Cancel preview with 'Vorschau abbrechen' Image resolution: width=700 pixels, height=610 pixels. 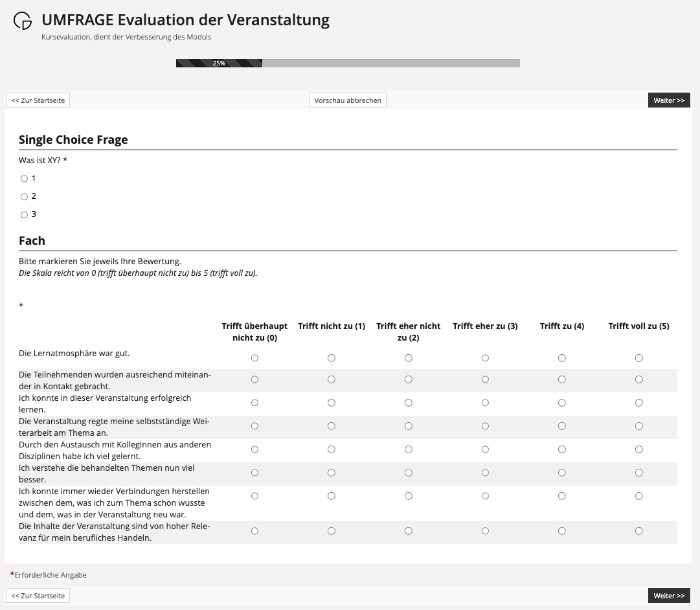click(x=348, y=100)
